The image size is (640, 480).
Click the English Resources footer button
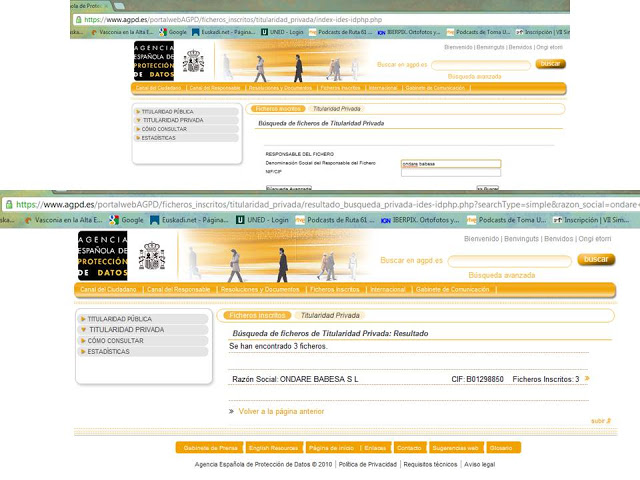coord(273,448)
